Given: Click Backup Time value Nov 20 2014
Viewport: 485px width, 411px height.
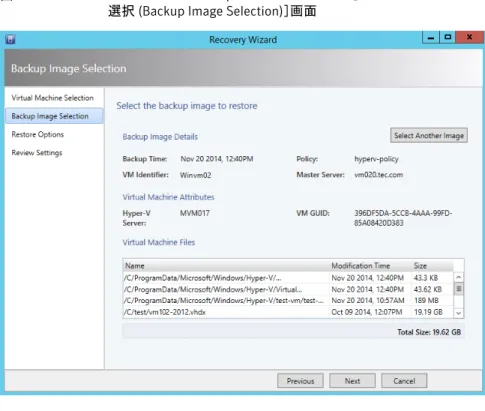Looking at the screenshot, I should click(217, 159).
